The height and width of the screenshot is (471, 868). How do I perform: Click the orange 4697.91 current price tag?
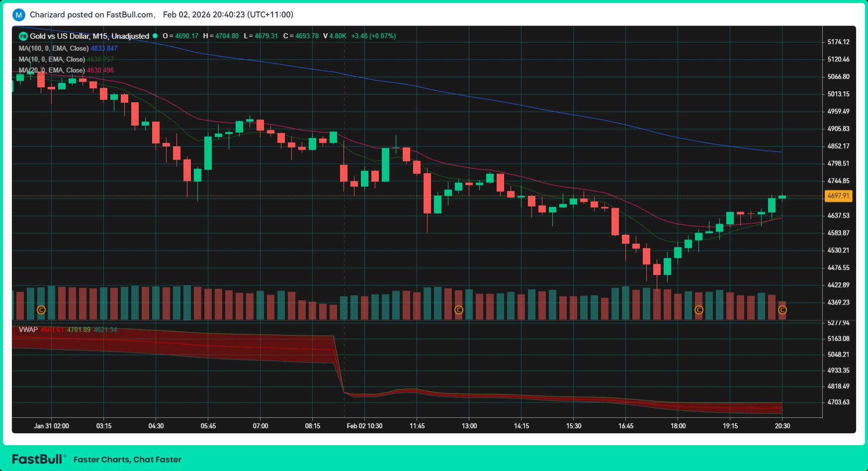(838, 196)
